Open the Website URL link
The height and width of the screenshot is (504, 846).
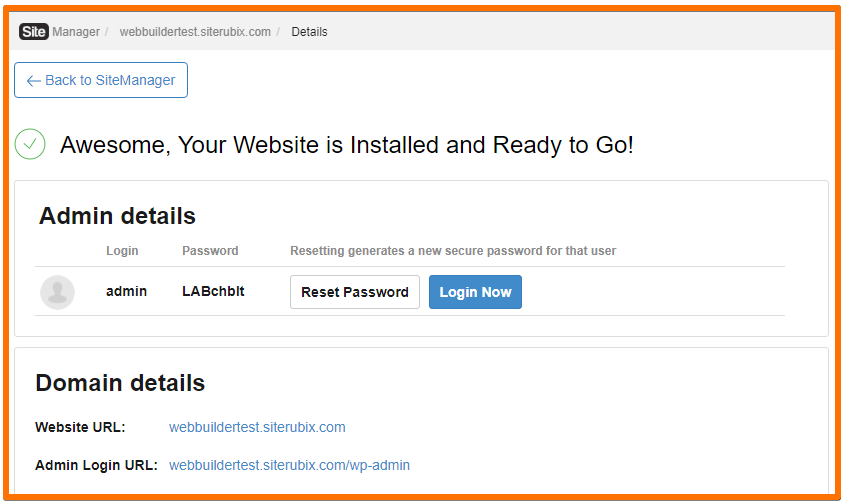click(257, 427)
